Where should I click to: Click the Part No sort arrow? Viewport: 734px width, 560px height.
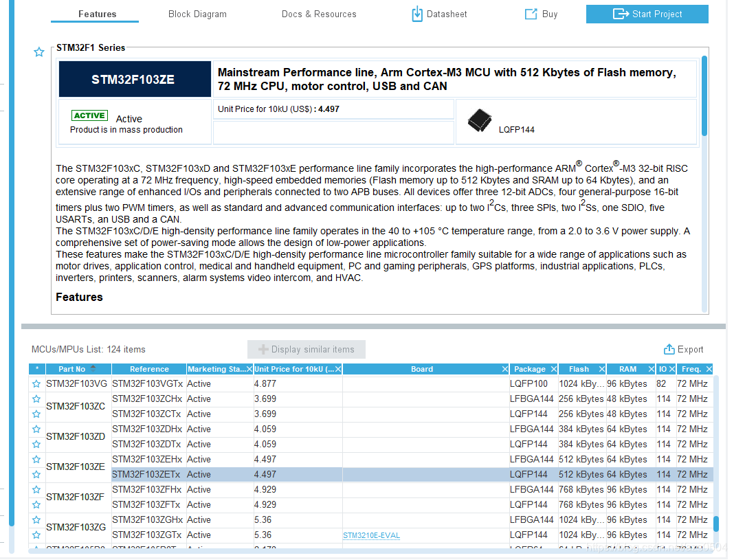tap(93, 368)
